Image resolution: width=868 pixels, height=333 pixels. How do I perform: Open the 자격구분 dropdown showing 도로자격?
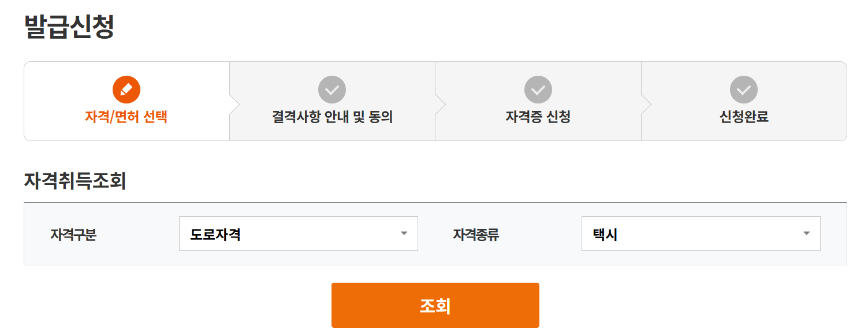[299, 234]
